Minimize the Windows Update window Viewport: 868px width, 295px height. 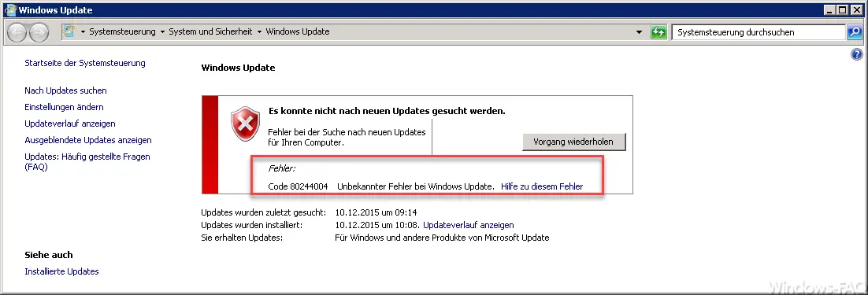coord(830,10)
